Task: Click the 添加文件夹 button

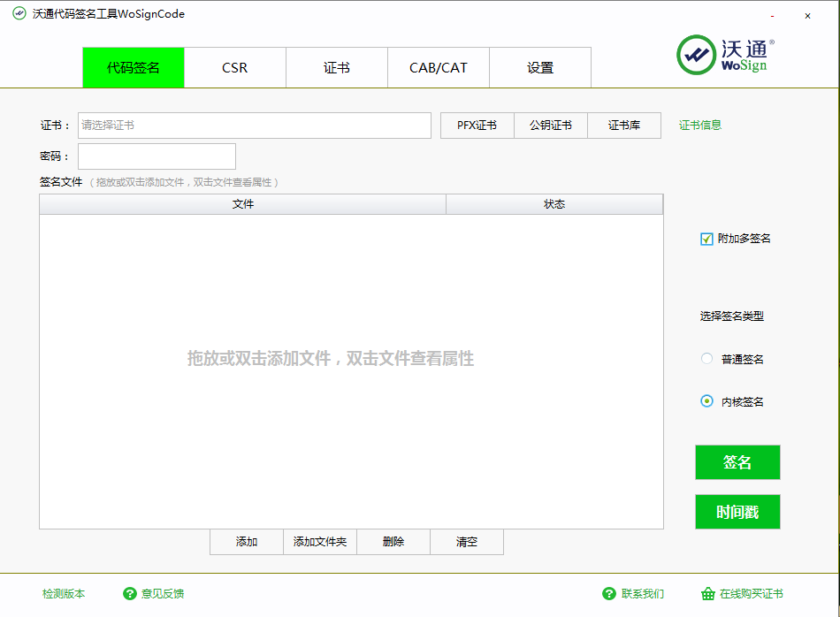Action: (x=320, y=542)
